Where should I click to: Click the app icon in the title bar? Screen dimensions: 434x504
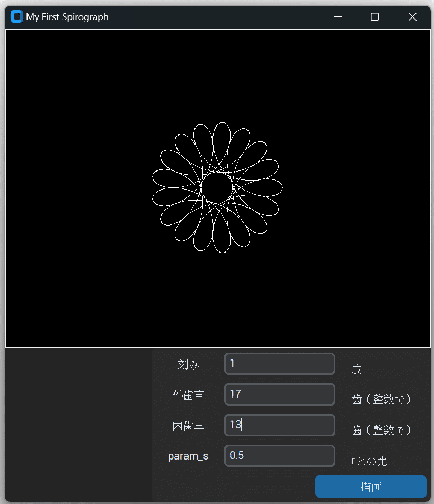pyautogui.click(x=17, y=17)
